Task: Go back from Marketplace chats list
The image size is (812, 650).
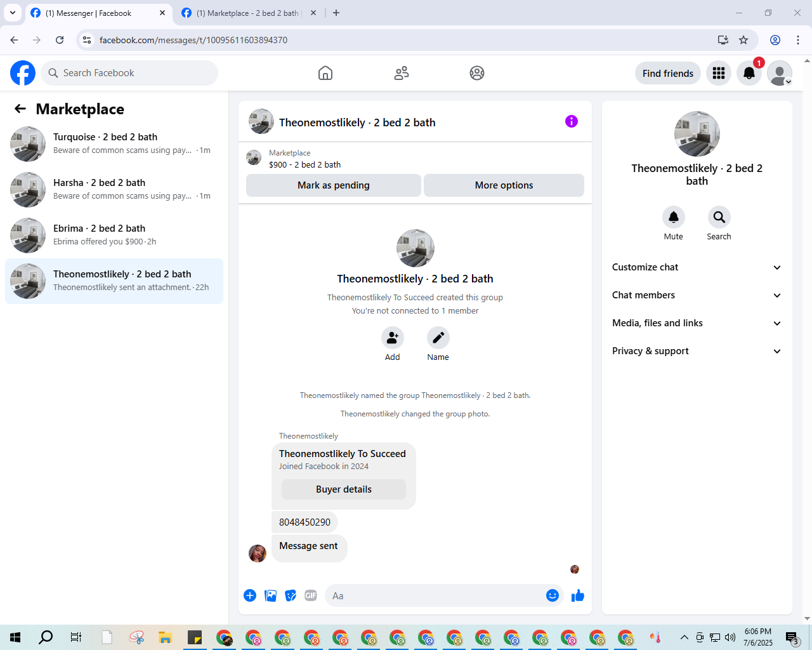Action: (x=20, y=109)
